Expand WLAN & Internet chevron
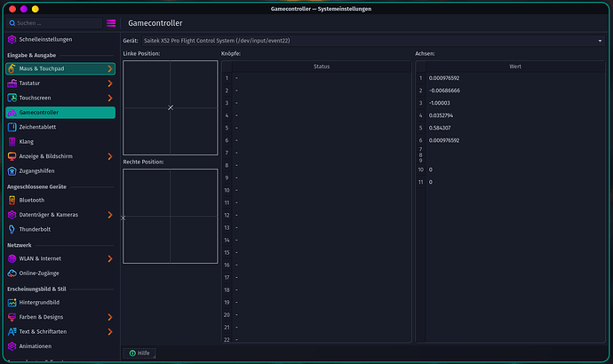 coord(109,258)
